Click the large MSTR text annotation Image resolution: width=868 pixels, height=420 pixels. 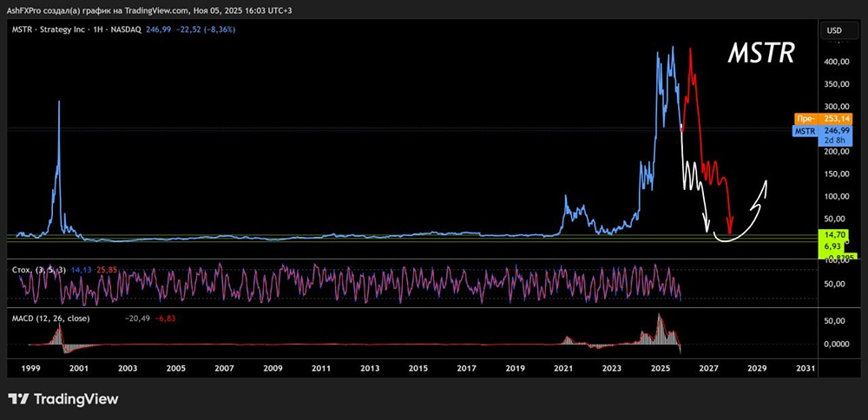tap(759, 55)
